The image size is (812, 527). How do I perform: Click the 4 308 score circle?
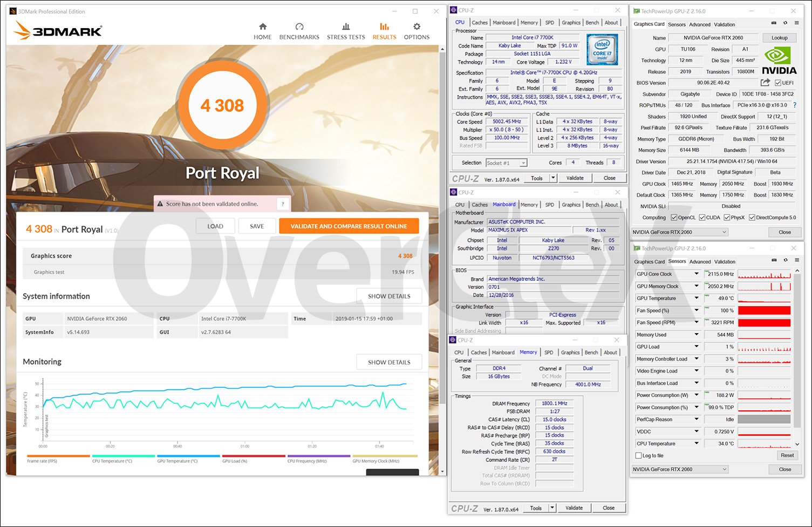point(222,105)
